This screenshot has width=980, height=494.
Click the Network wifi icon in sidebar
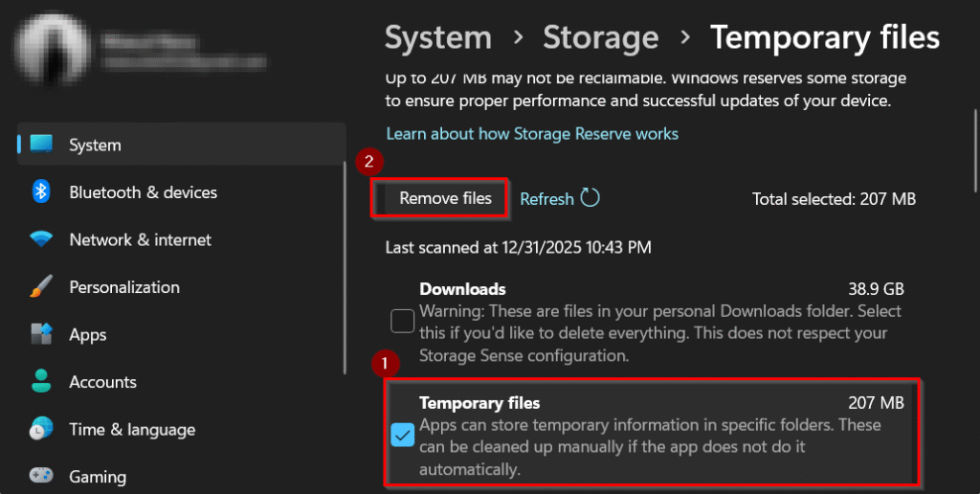coord(41,239)
